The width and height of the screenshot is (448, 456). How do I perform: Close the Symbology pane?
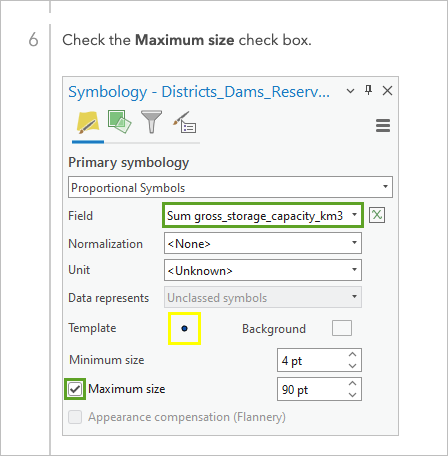click(x=387, y=91)
